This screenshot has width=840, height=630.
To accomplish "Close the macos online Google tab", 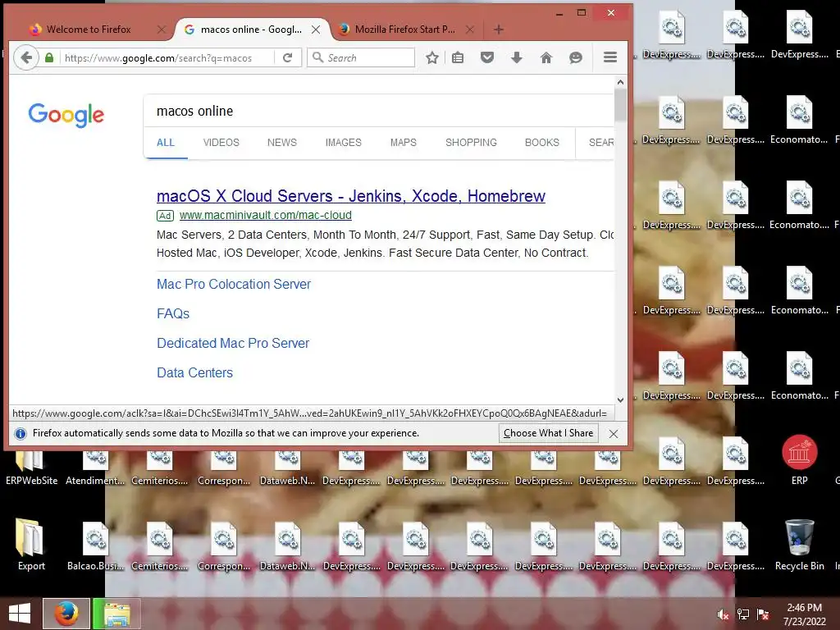I will [x=316, y=30].
